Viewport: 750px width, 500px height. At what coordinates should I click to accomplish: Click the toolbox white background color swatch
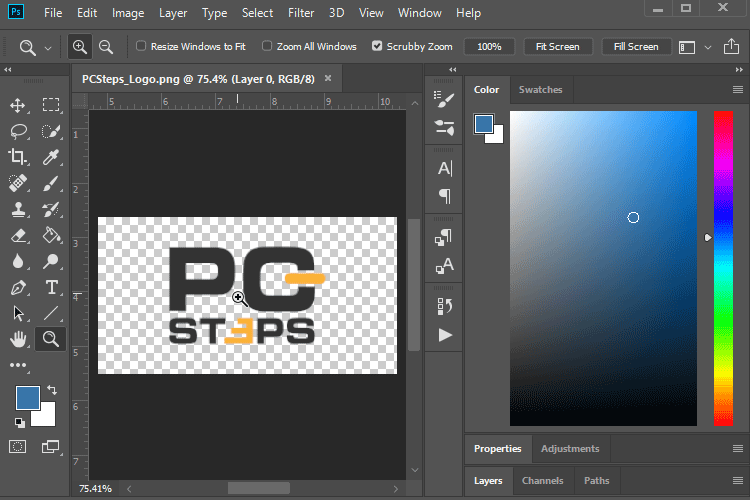pyautogui.click(x=46, y=418)
